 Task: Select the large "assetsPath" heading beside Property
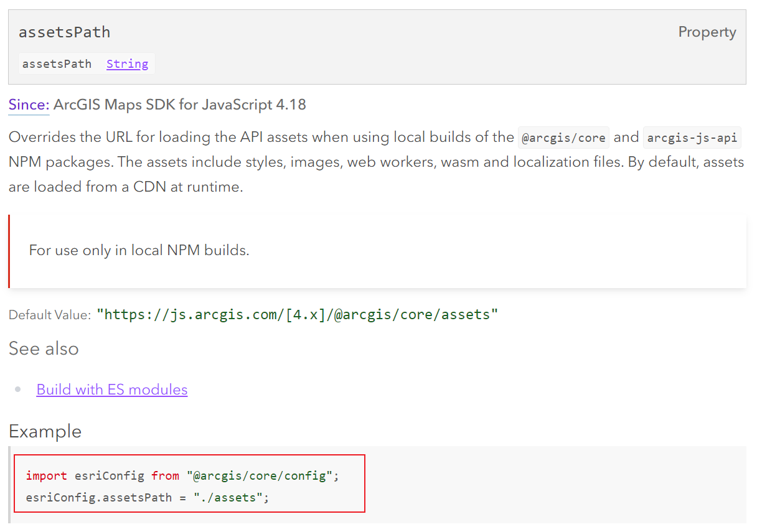tap(64, 32)
